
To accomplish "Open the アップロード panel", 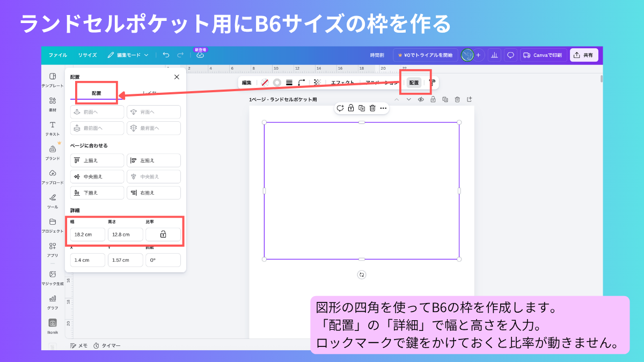I will (x=53, y=176).
